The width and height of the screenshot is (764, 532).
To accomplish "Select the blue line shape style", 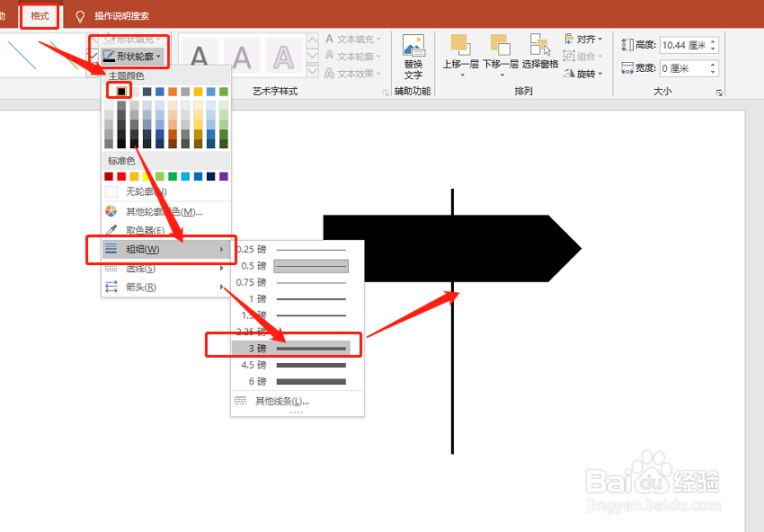I will pyautogui.click(x=22, y=55).
